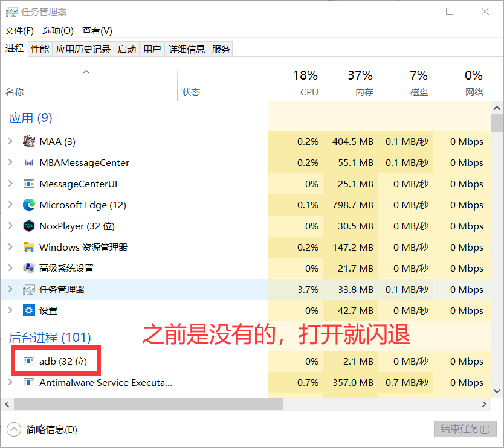Click the 0.7 MB/秒 disk value
This screenshot has width=504, height=448.
click(x=407, y=382)
